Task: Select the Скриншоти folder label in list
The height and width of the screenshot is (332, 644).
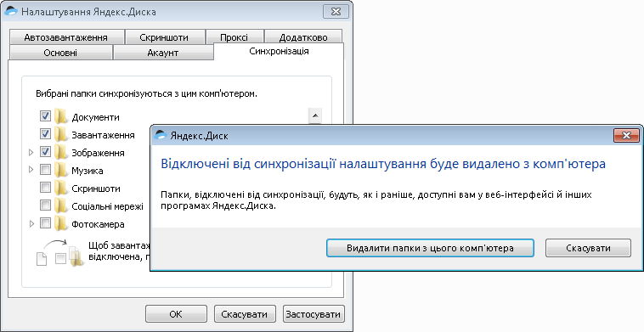Action: click(x=96, y=189)
